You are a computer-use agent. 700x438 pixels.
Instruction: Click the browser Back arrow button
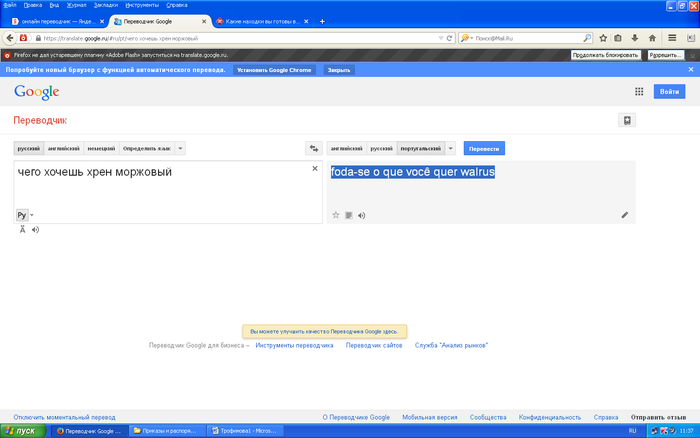[10, 38]
